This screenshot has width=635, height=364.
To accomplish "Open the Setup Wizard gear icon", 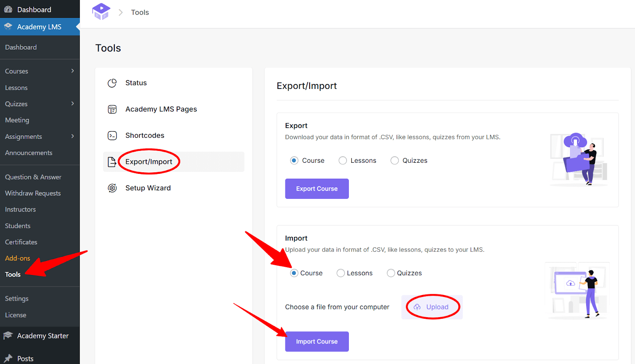I will pos(112,188).
